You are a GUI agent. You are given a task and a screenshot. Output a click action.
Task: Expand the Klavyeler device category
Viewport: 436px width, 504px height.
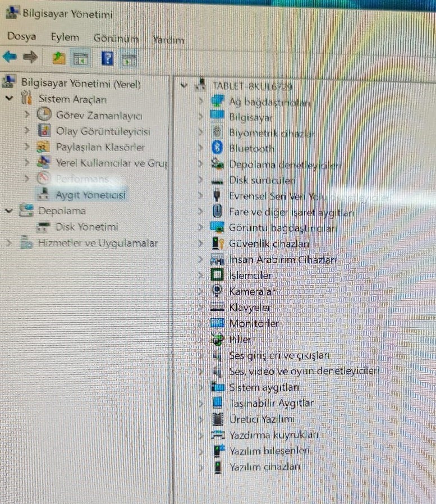pos(201,308)
